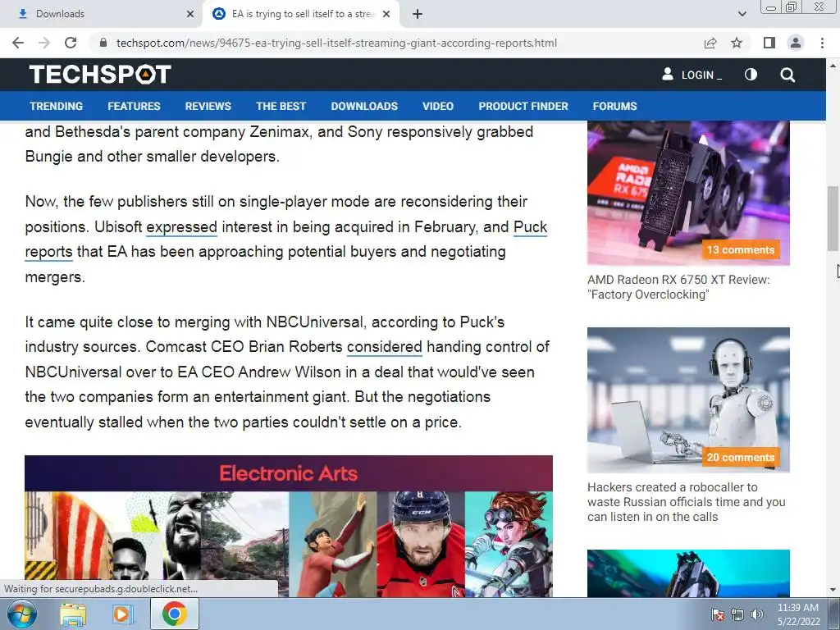Click the 20 comments badge
840x630 pixels.
point(741,458)
